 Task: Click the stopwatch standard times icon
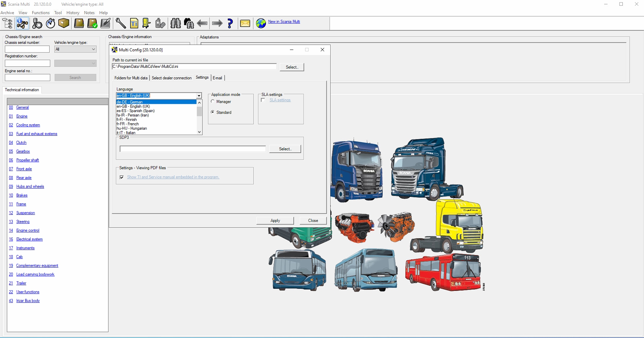coord(51,23)
